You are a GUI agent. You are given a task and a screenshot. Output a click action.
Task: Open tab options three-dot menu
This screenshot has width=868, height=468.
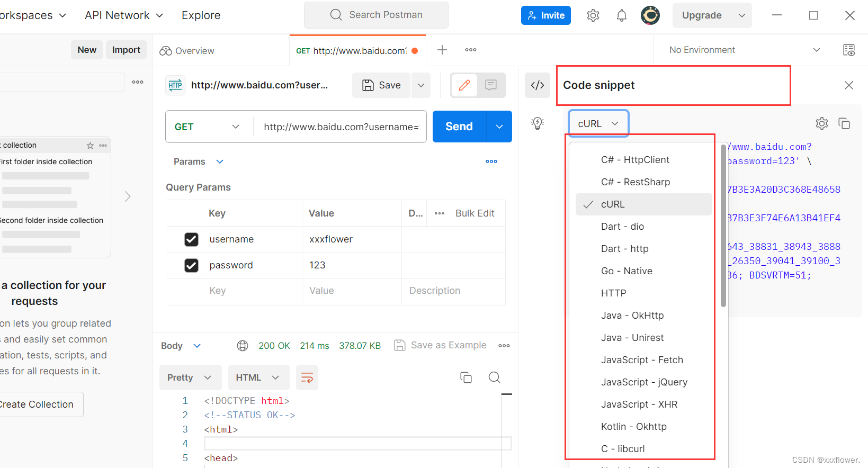pyautogui.click(x=471, y=50)
